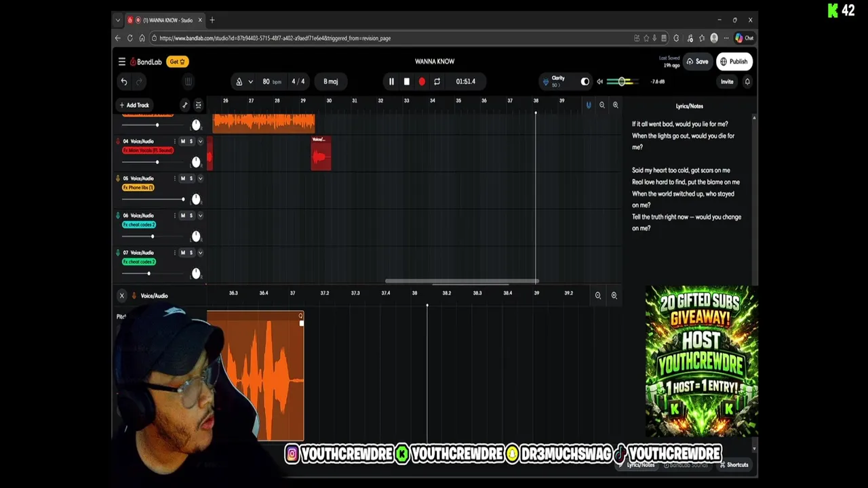The image size is (868, 488).
Task: Zoom in the editor panel timeline
Action: [614, 296]
